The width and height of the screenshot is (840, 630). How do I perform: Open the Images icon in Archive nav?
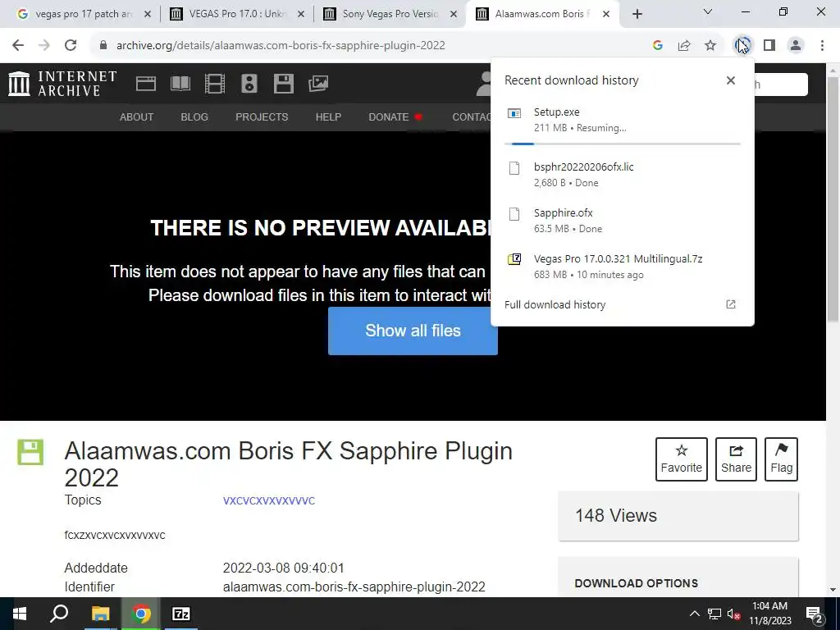pos(318,84)
